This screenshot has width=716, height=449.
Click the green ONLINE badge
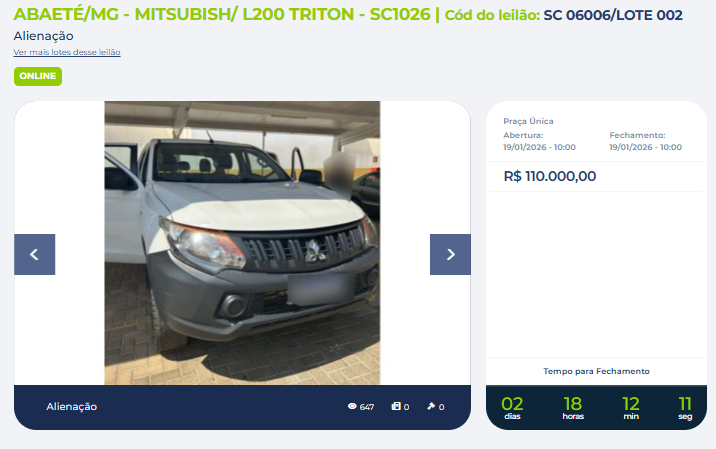[x=38, y=76]
